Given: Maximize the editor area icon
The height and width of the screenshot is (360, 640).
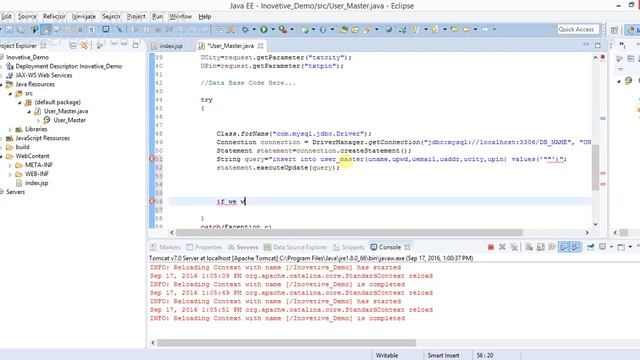Looking at the screenshot, I should (x=598, y=45).
